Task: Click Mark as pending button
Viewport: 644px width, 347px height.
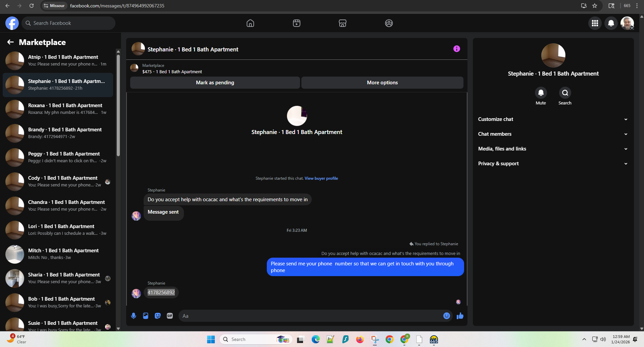Action: [x=215, y=83]
